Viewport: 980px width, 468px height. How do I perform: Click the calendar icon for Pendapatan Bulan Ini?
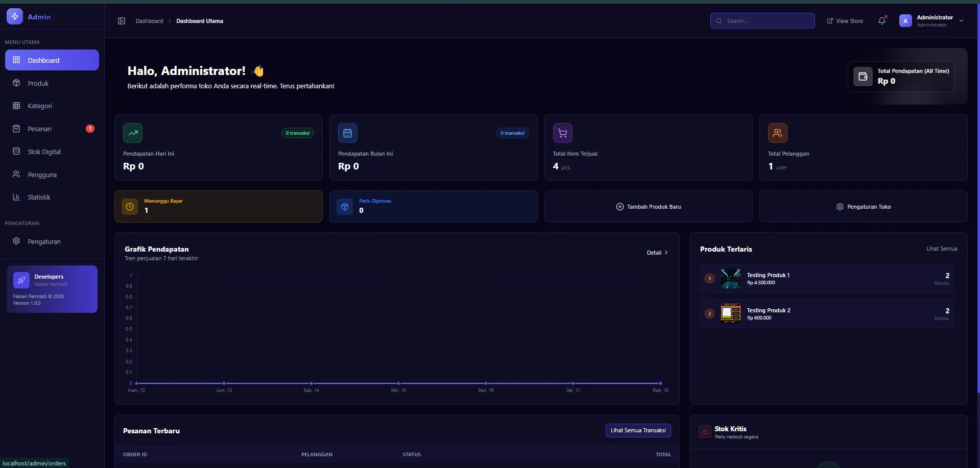tap(347, 133)
